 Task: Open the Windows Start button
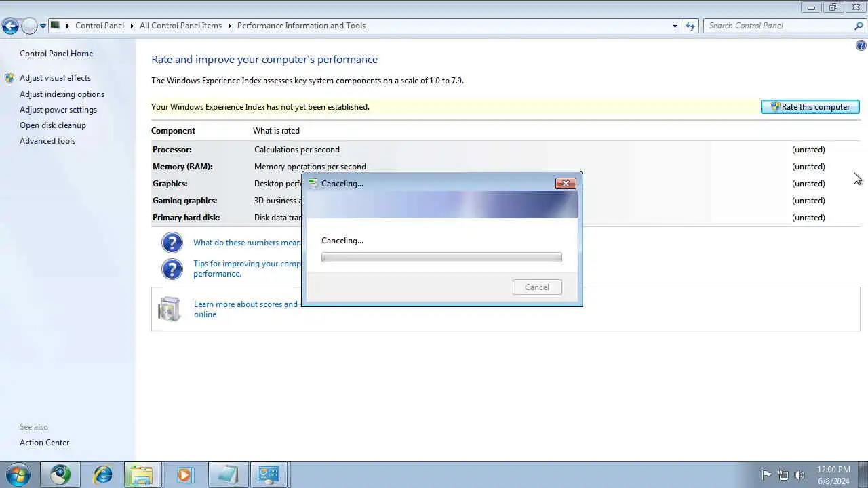[x=18, y=474]
